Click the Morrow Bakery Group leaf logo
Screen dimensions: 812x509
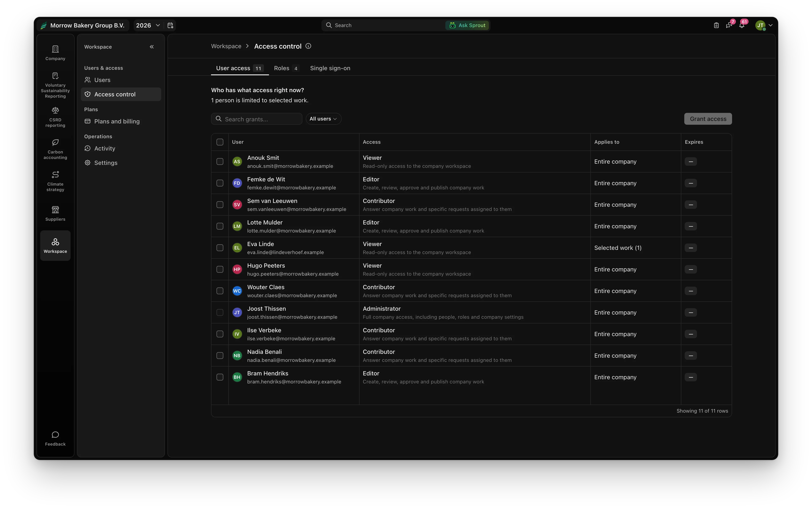(x=43, y=25)
